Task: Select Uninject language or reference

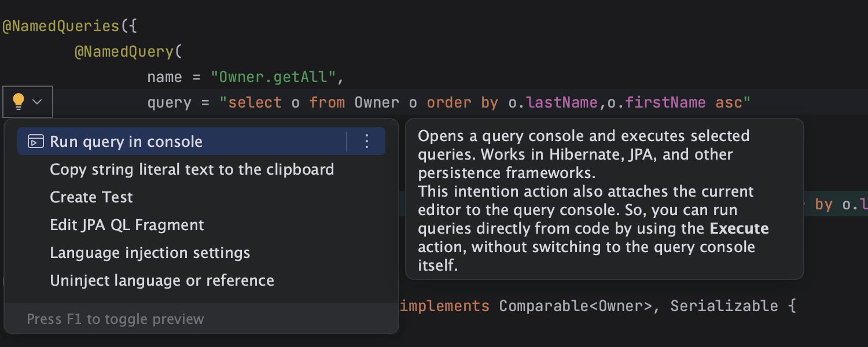Action: [162, 280]
